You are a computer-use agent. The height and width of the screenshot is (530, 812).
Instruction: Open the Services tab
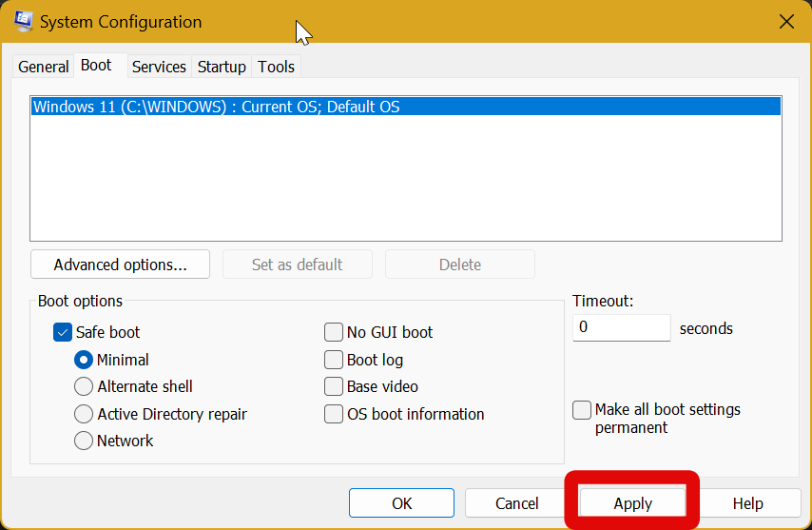[x=159, y=67]
